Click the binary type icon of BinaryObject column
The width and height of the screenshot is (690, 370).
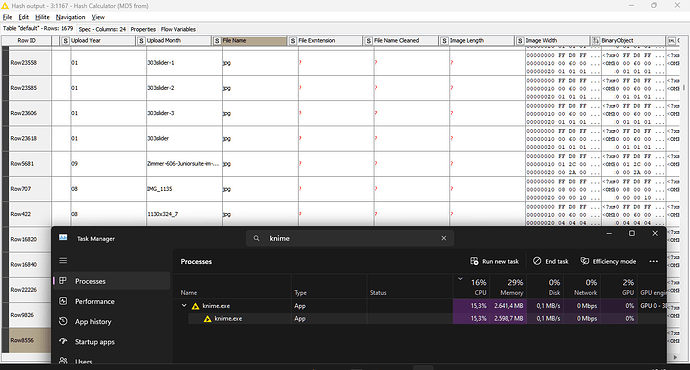pyautogui.click(x=596, y=41)
